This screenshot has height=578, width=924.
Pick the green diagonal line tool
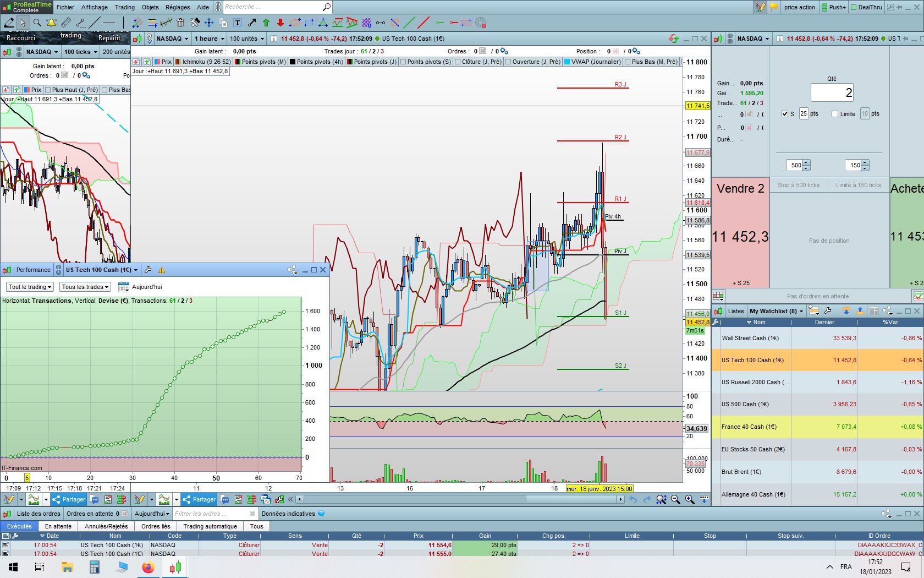click(409, 23)
